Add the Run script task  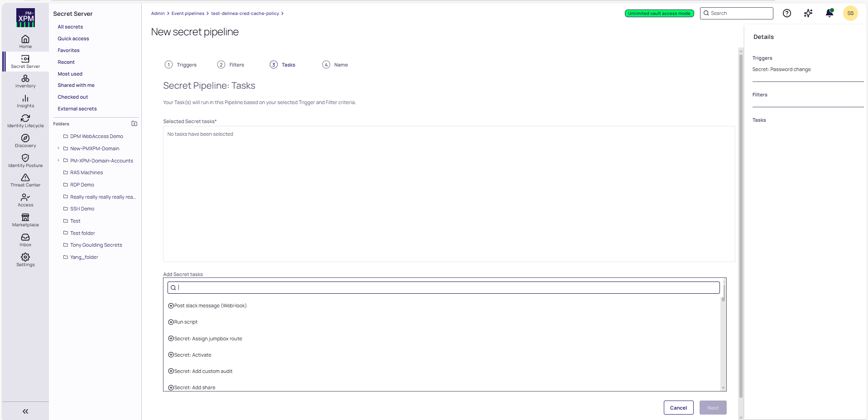(171, 322)
